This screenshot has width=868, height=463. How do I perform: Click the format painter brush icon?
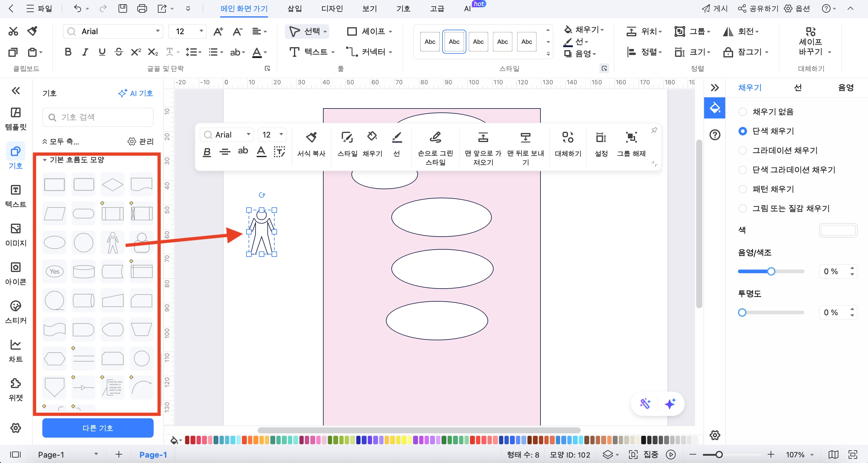[33, 31]
